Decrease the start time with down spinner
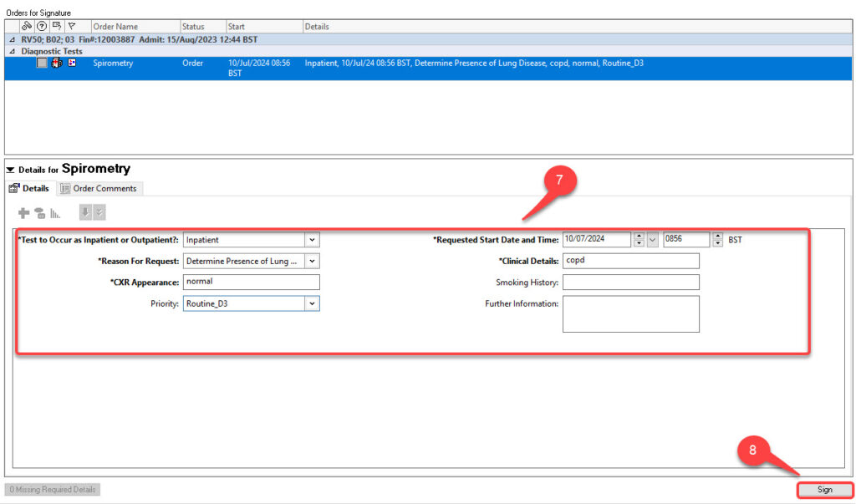This screenshot has width=856, height=504. pos(718,243)
